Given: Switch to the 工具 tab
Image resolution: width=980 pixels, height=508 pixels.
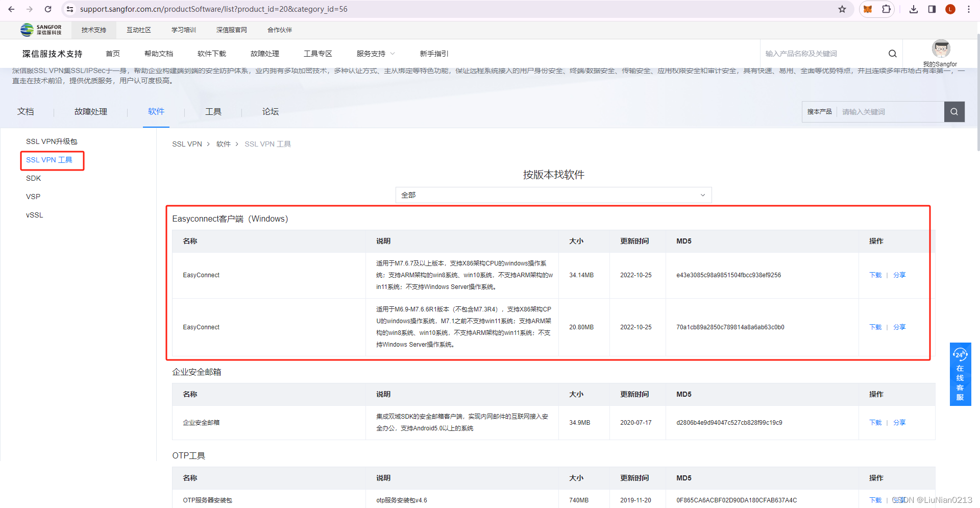Looking at the screenshot, I should coord(213,111).
